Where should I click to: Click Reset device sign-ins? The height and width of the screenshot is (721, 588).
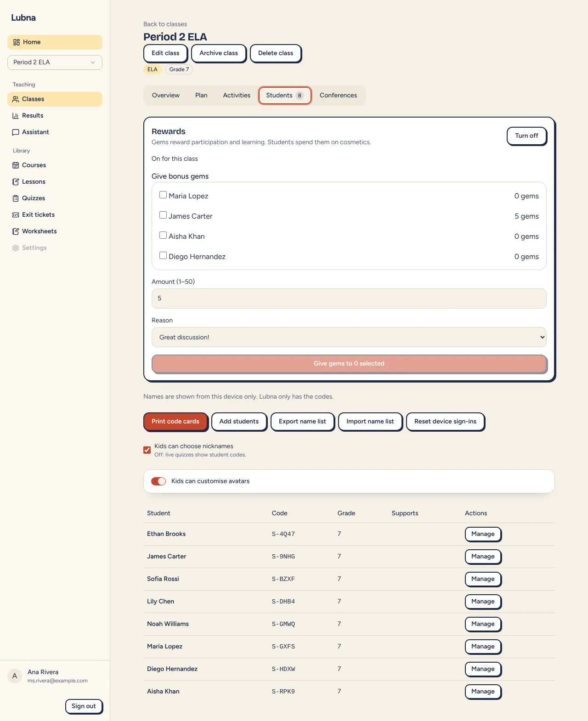point(445,422)
